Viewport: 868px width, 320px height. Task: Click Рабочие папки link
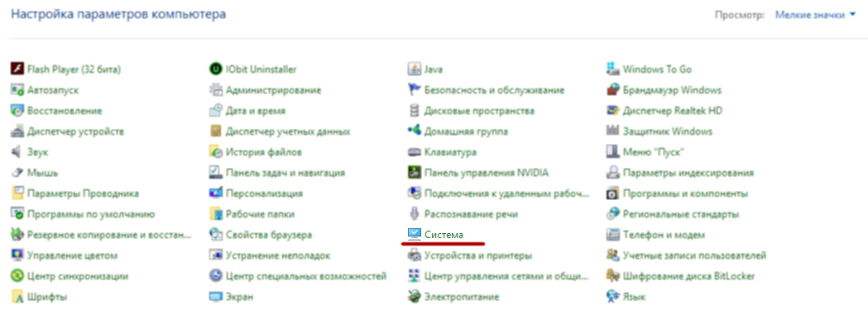[x=260, y=214]
